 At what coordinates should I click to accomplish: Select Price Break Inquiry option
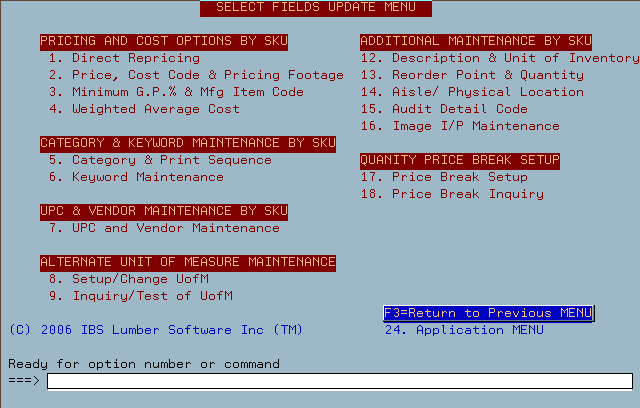452,194
